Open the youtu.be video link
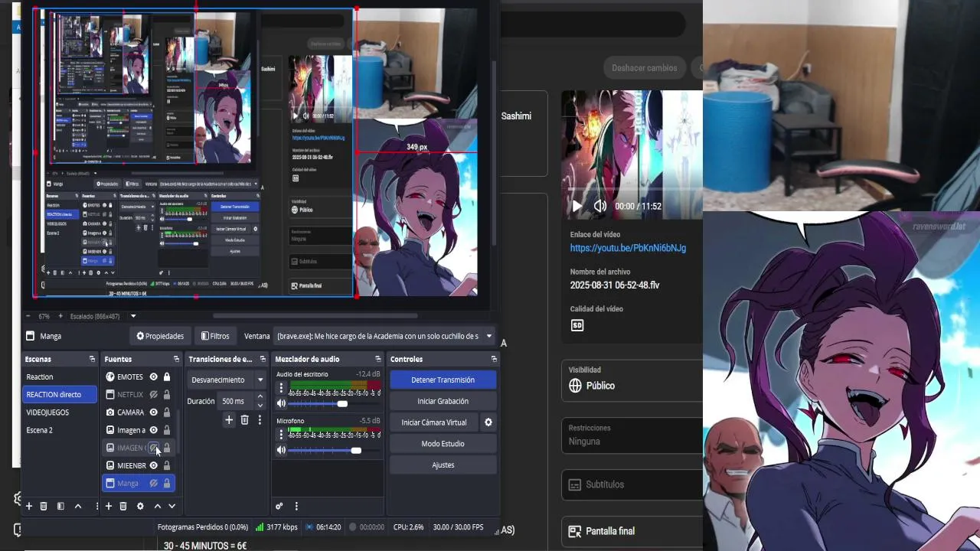Screen dimensions: 980x551 coord(628,248)
